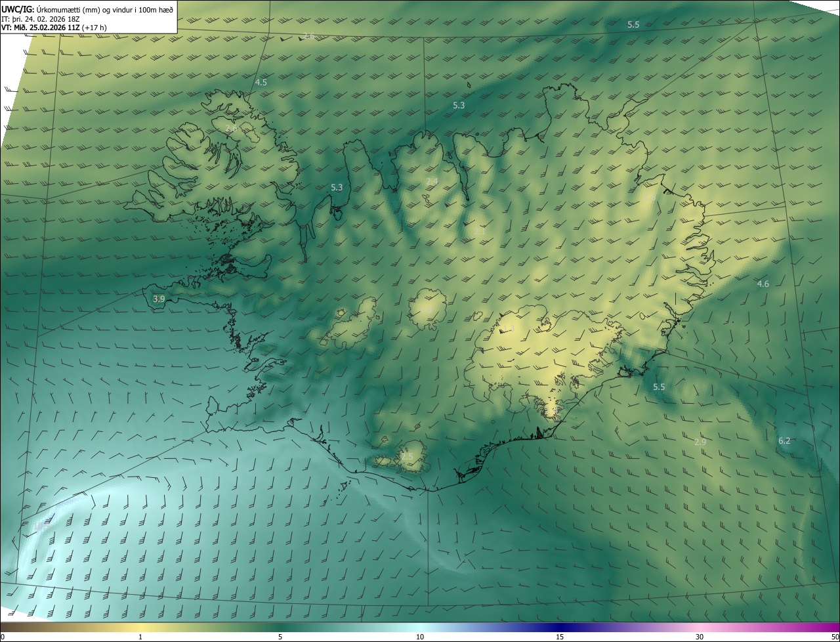Screen dimensions: 840x642
Task: Click the 2.5 label on the southern glacier
Action: click(x=408, y=456)
